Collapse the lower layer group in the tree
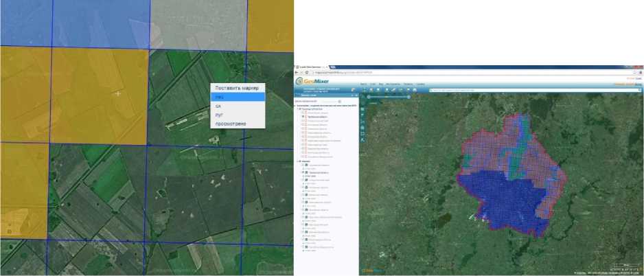 coord(297,162)
